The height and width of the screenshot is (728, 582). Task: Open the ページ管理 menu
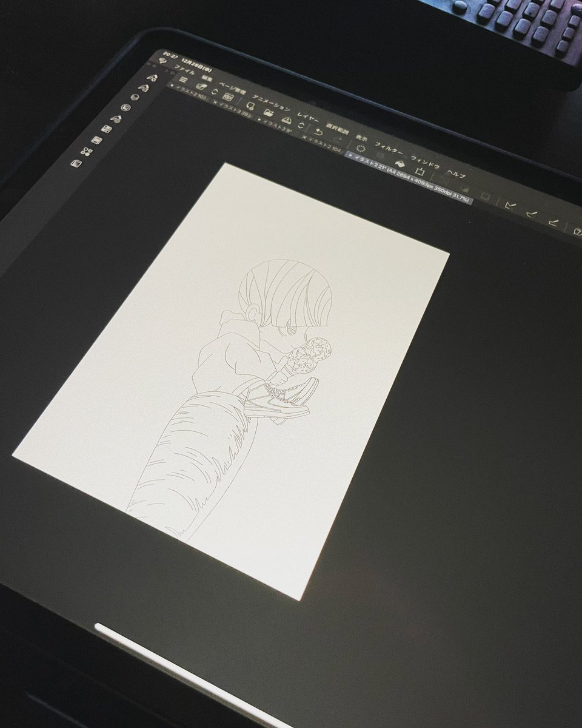233,89
